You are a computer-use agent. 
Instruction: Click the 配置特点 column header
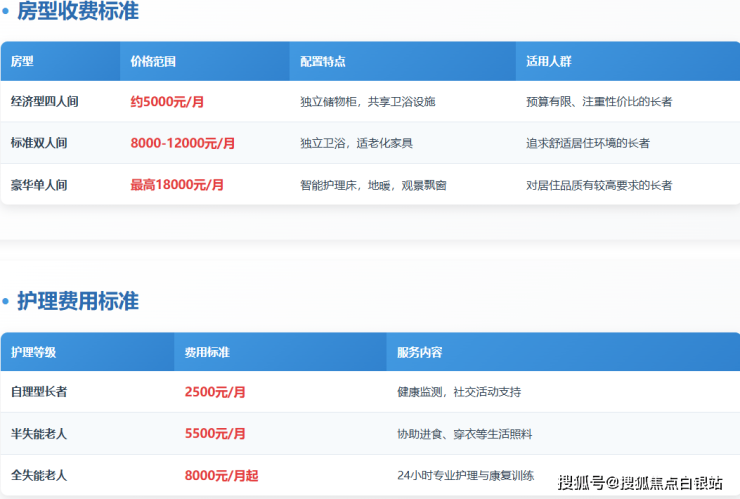[323, 61]
